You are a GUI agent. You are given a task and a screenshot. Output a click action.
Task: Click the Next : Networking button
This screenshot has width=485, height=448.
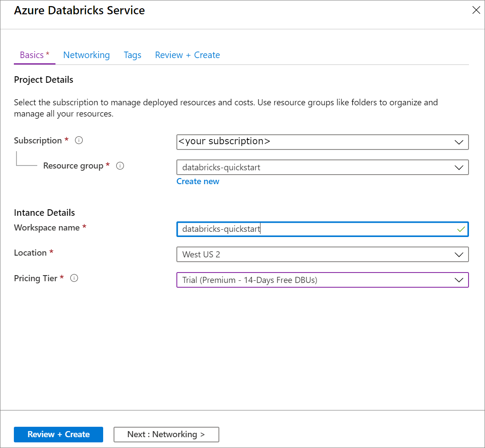pos(166,434)
